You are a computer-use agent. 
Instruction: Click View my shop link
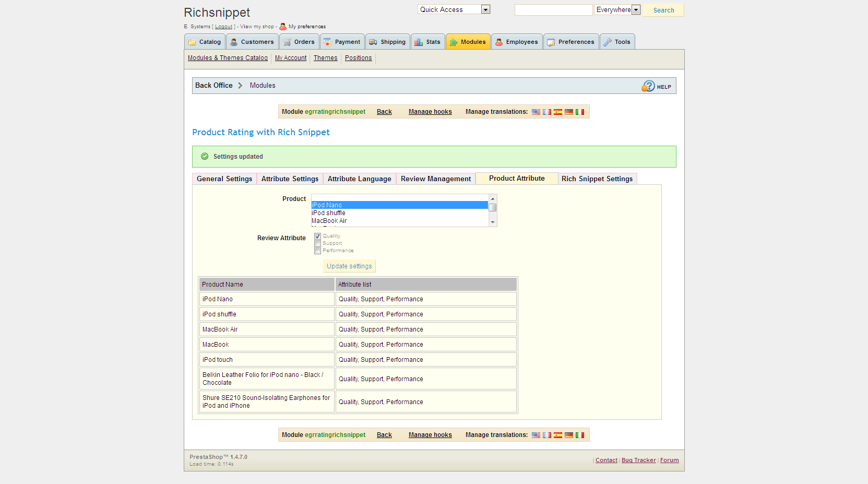point(257,27)
